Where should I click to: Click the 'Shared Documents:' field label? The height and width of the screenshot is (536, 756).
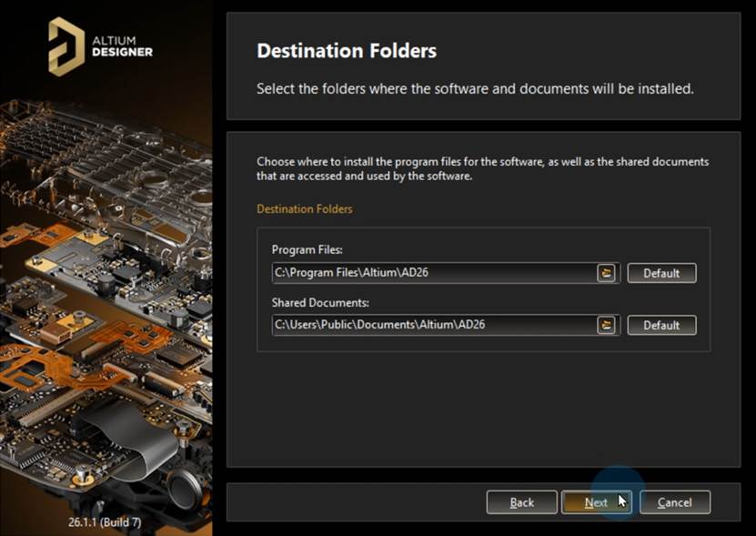[320, 302]
